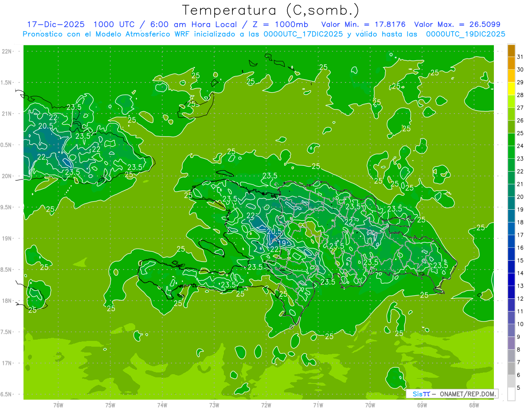Click the dark orange swatch atop color scale
Viewport: 532px width, 411px height.
coord(511,51)
